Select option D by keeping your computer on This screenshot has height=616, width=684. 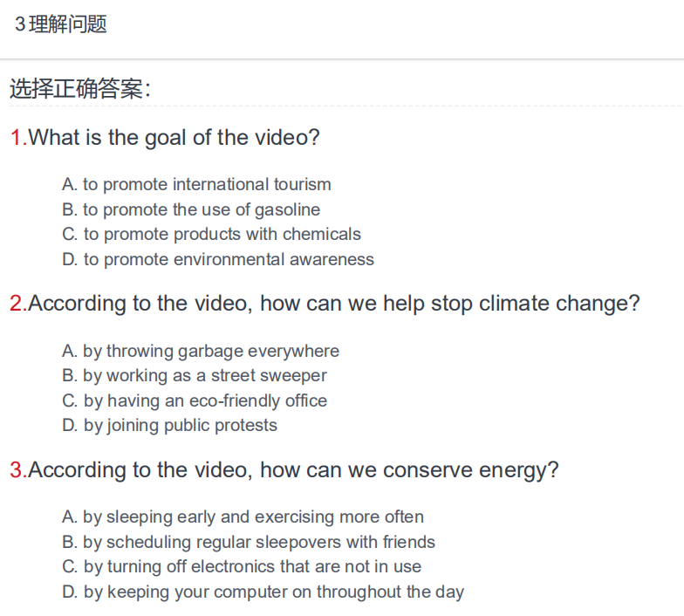[x=263, y=592]
